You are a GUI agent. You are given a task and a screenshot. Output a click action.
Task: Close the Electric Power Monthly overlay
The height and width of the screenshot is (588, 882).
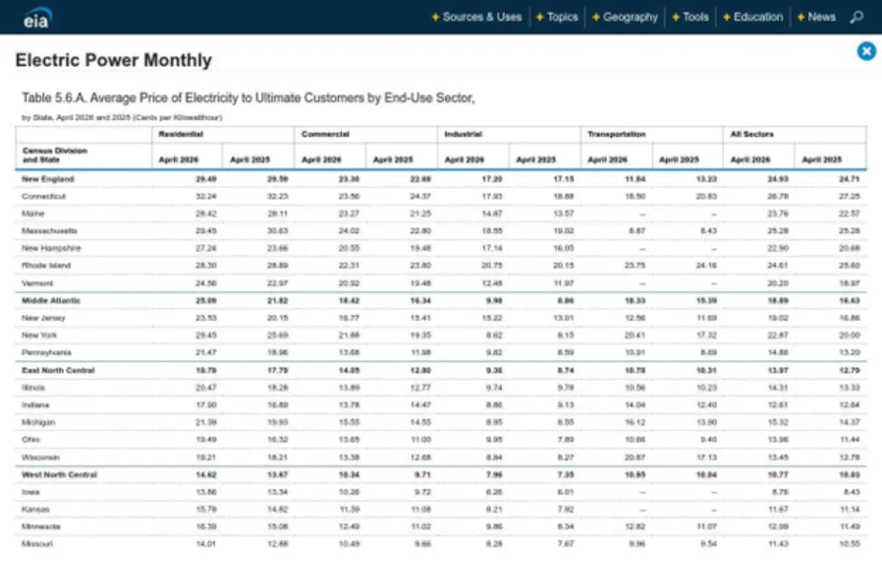[867, 51]
